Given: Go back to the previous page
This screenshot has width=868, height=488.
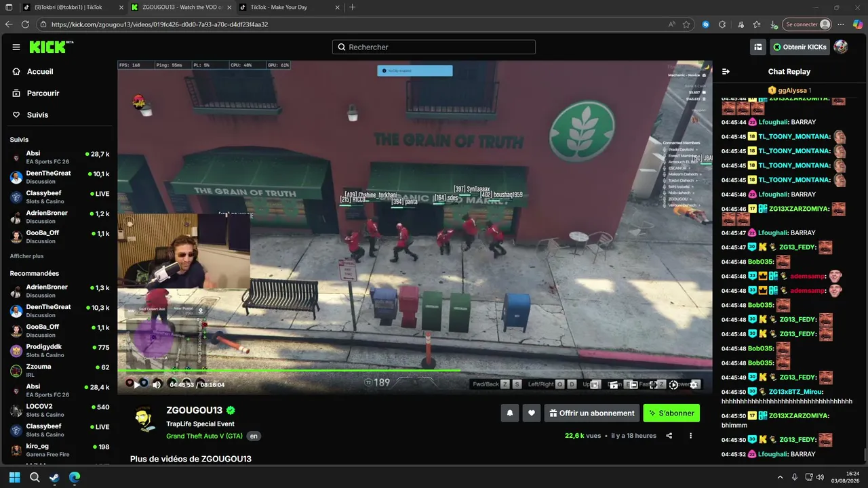Looking at the screenshot, I should [x=9, y=24].
